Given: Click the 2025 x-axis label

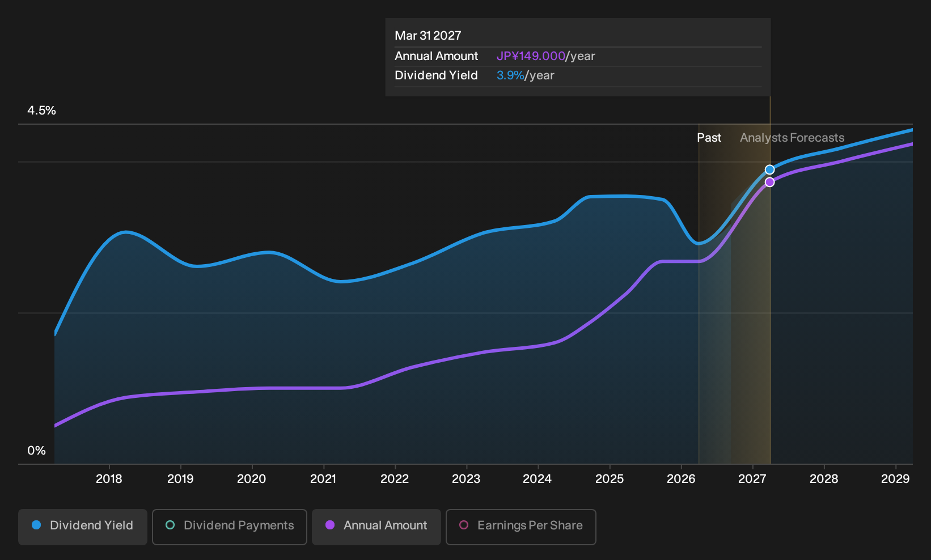Looking at the screenshot, I should tap(610, 479).
